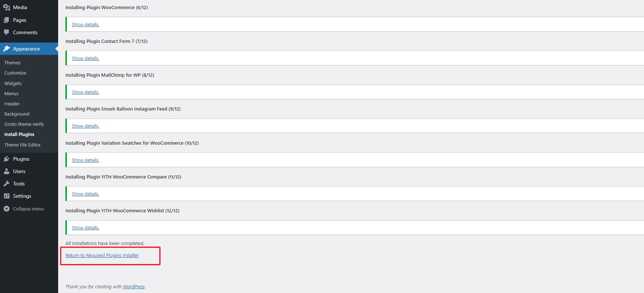Screen dimensions: 644x293
Task: Open the Themes submenu item
Action: tap(12, 63)
